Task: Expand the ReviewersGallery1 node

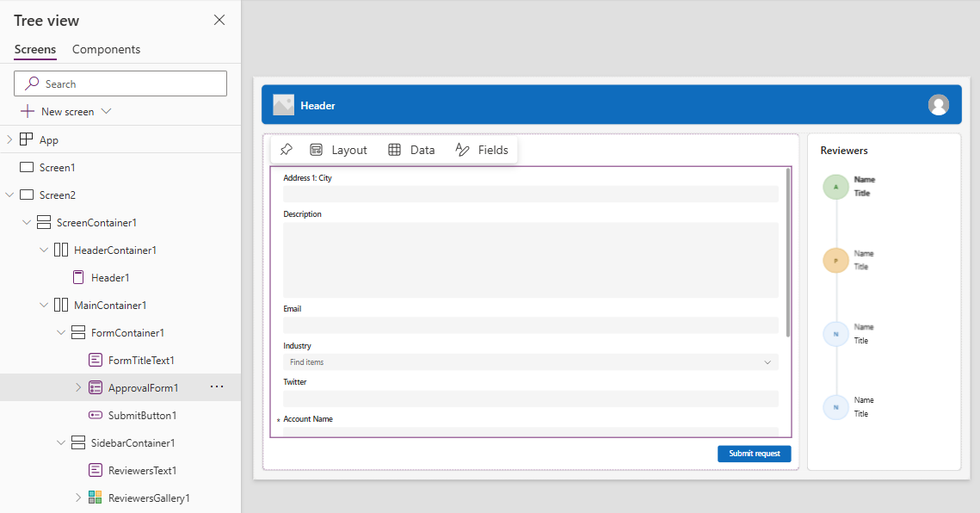Action: click(x=78, y=498)
